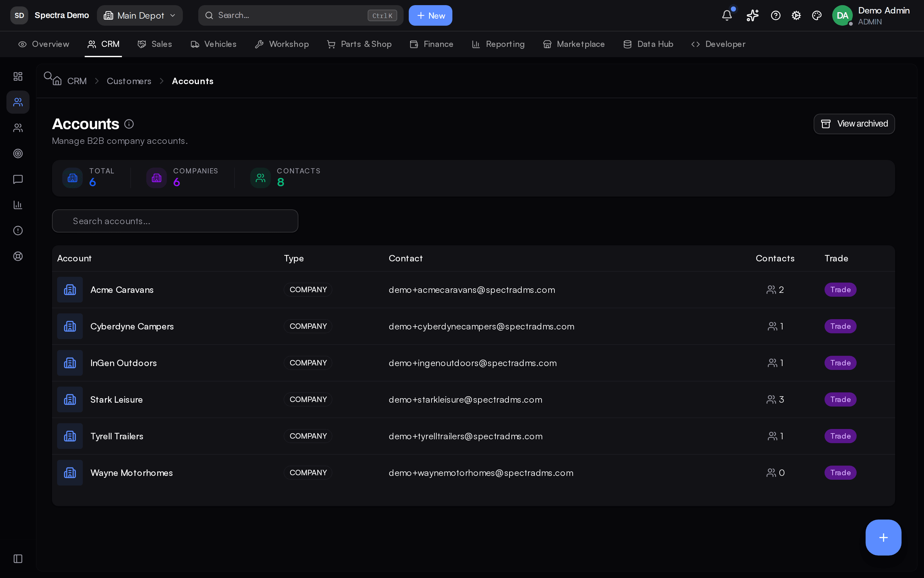Click the DA user avatar
Image resolution: width=924 pixels, height=578 pixels.
pyautogui.click(x=842, y=15)
